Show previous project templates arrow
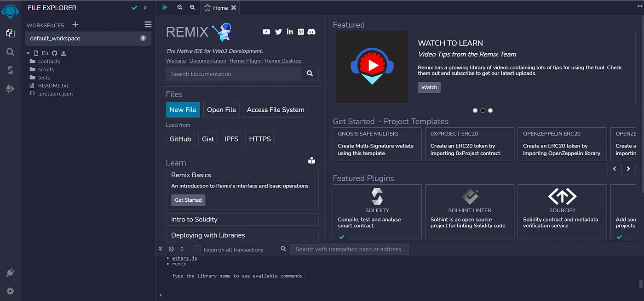 click(x=615, y=169)
